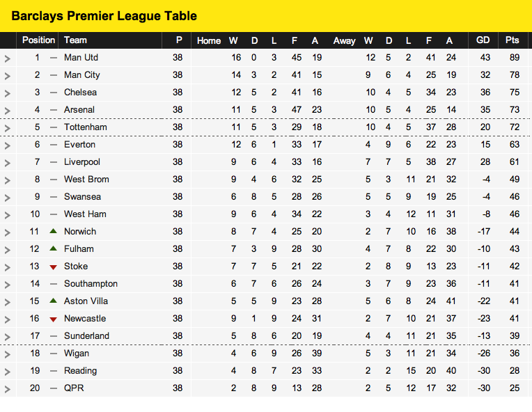Click Aston Villa's green up triangle
This screenshot has width=532, height=412.
coord(53,301)
